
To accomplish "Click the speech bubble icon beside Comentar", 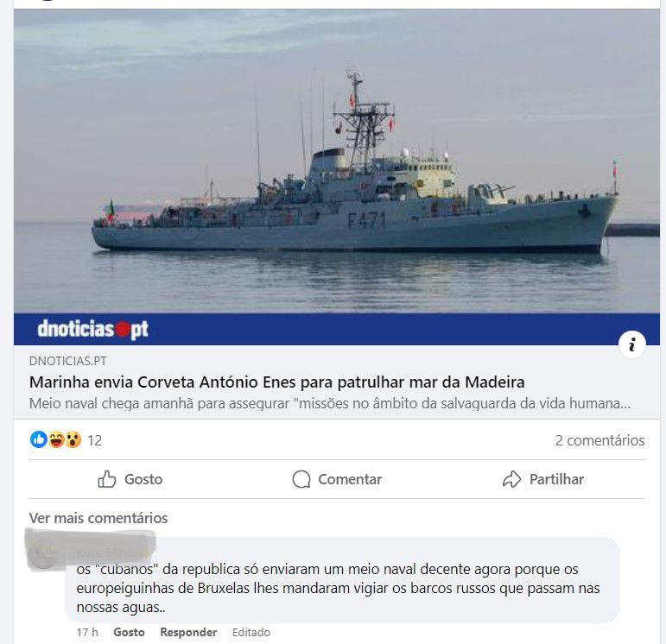I will tap(301, 479).
